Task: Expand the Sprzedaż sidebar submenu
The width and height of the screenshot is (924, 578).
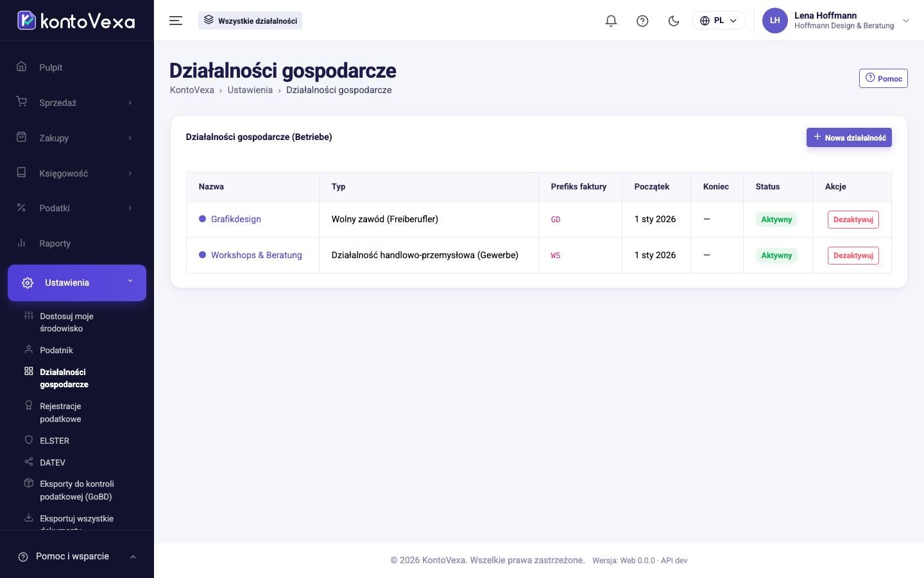Action: (x=77, y=103)
